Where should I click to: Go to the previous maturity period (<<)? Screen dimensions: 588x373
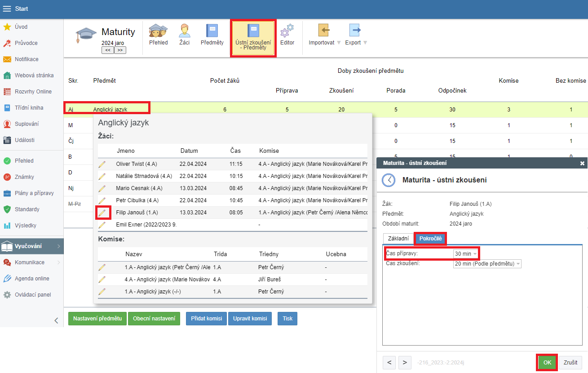(108, 50)
